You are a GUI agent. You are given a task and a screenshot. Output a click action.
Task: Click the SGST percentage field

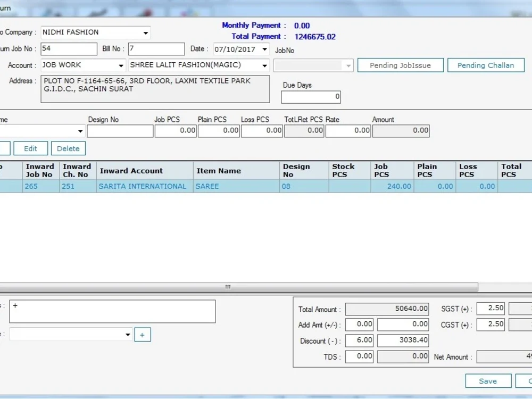491,309
